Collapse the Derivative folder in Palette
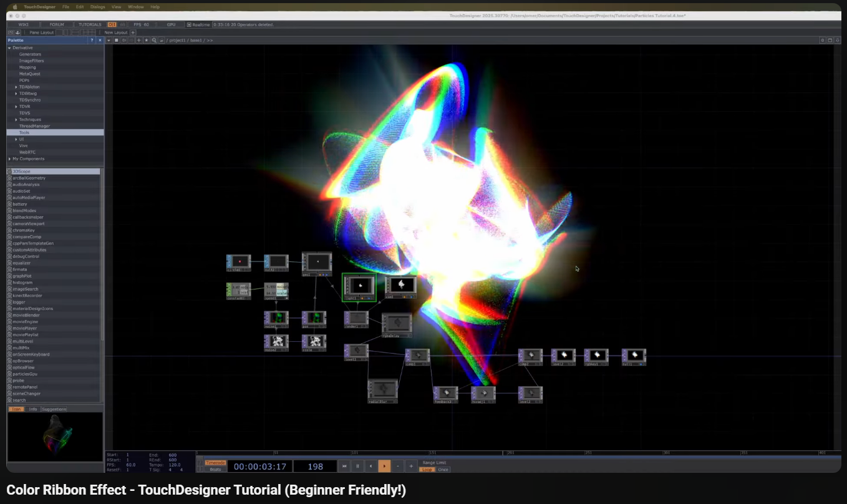 click(9, 47)
